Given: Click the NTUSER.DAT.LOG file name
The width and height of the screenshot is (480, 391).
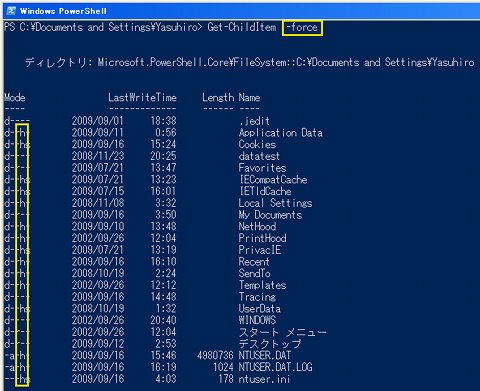Looking at the screenshot, I should click(276, 367).
